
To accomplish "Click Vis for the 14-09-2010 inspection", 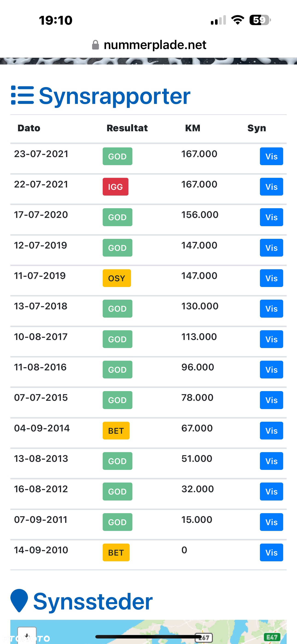I will (271, 553).
